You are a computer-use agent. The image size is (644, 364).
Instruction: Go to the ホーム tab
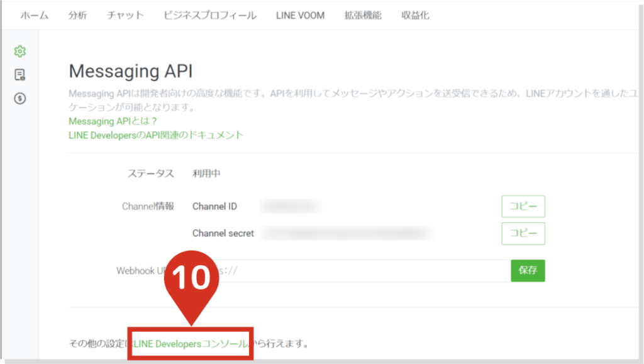click(34, 15)
